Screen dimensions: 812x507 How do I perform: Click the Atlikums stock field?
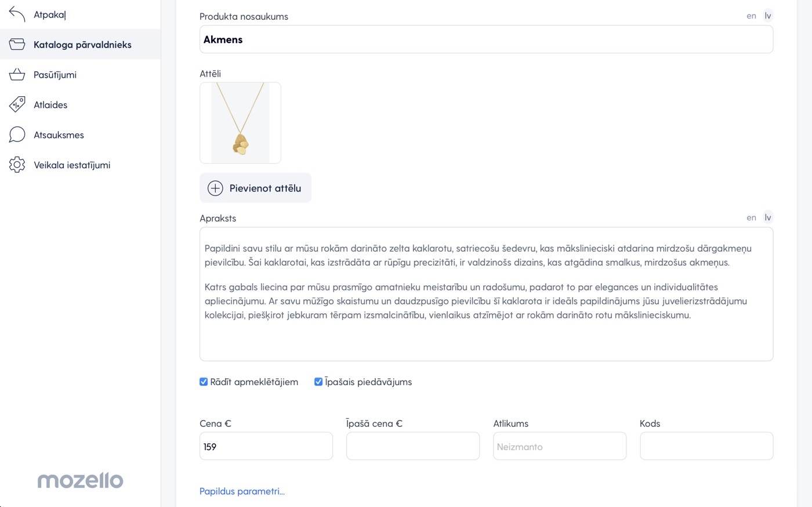[560, 446]
